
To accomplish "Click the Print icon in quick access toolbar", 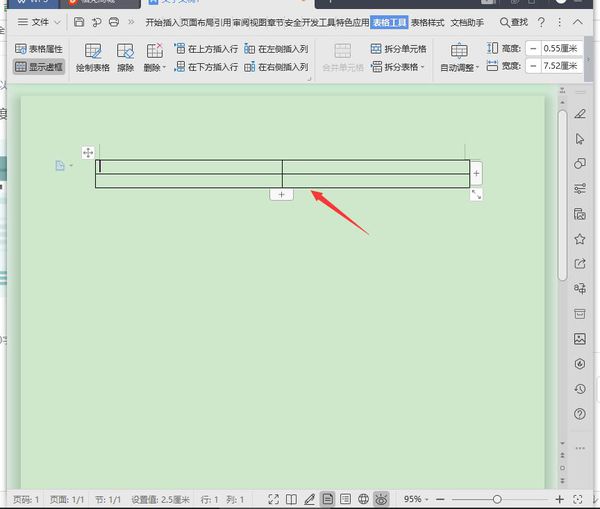I will click(x=114, y=22).
